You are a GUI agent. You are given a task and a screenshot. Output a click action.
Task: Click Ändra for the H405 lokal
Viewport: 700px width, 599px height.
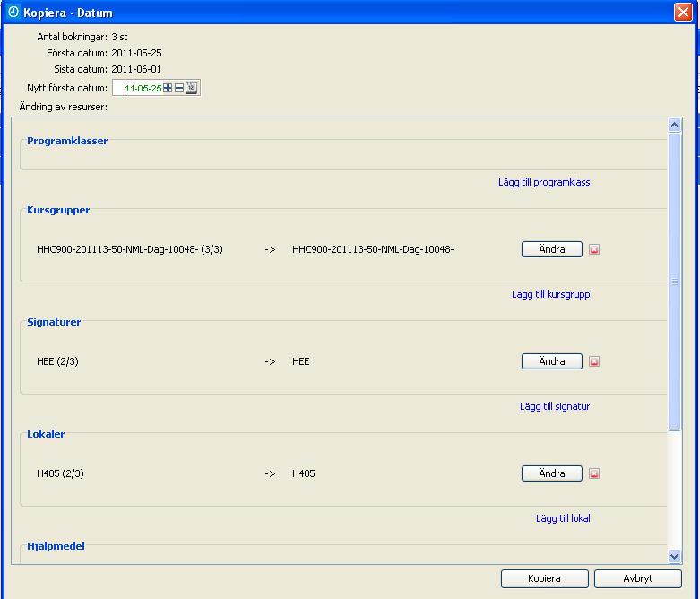(552, 473)
